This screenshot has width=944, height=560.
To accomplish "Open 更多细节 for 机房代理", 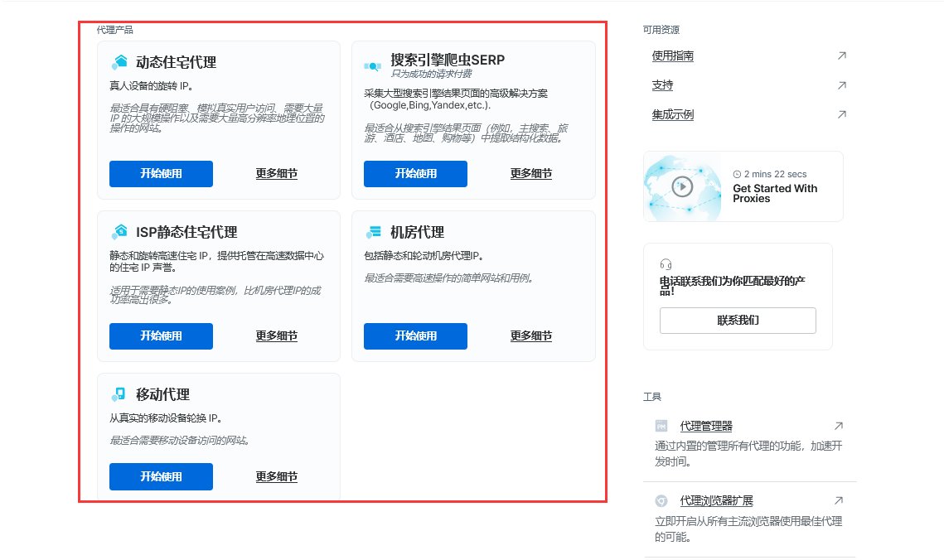I will pyautogui.click(x=530, y=336).
